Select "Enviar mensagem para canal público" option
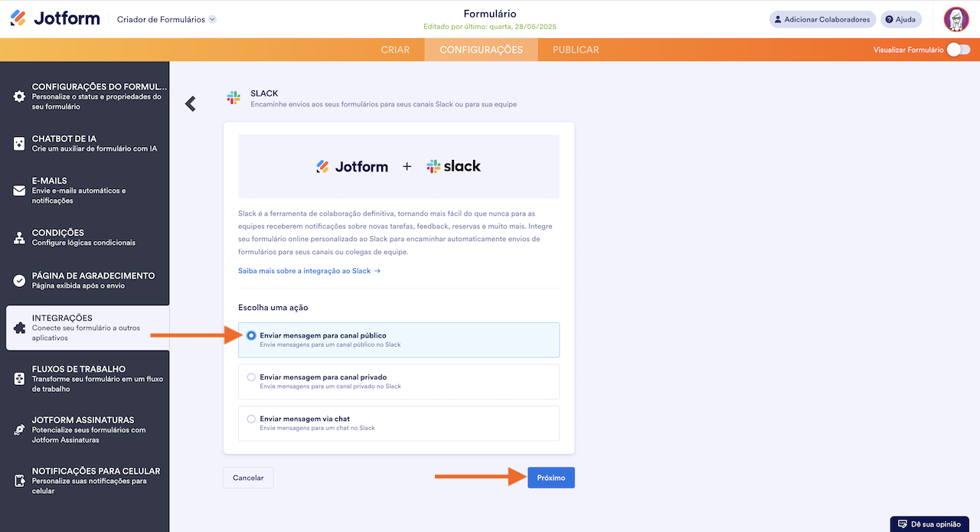Screen dimensions: 980x532 pos(251,335)
